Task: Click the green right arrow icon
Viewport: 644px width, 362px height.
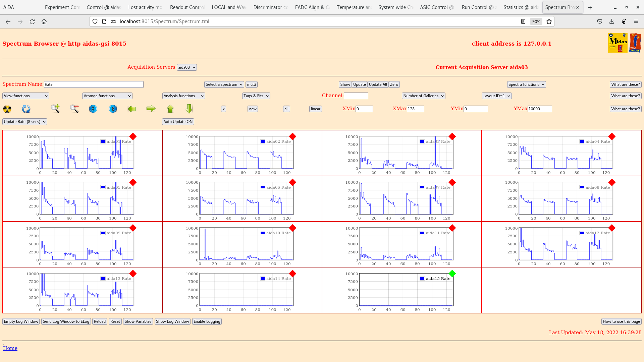Action: pos(151,109)
